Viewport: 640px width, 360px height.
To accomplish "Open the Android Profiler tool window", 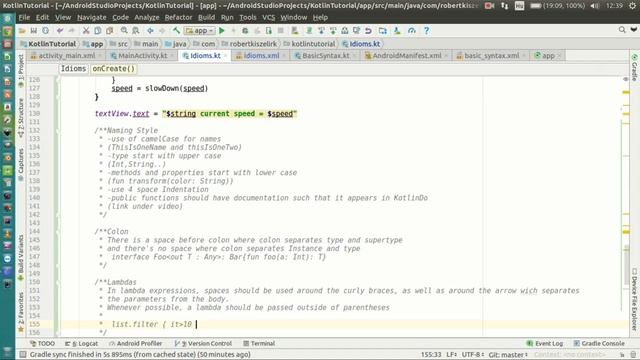I will click(136, 343).
